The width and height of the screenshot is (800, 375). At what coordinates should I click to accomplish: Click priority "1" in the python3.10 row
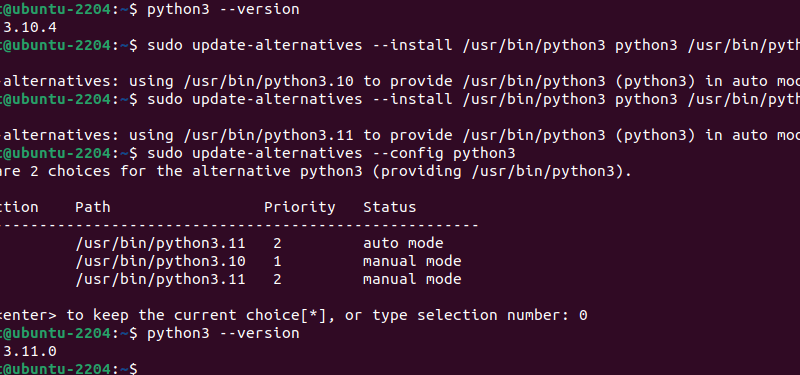[x=278, y=261]
